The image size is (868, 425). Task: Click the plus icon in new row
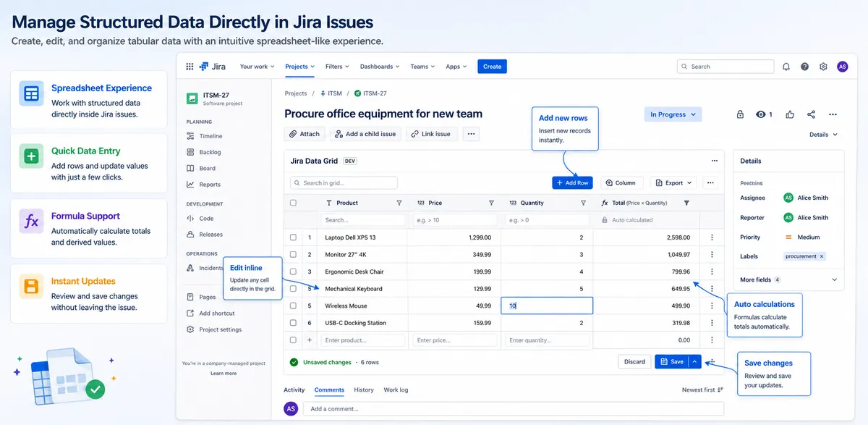pyautogui.click(x=310, y=340)
